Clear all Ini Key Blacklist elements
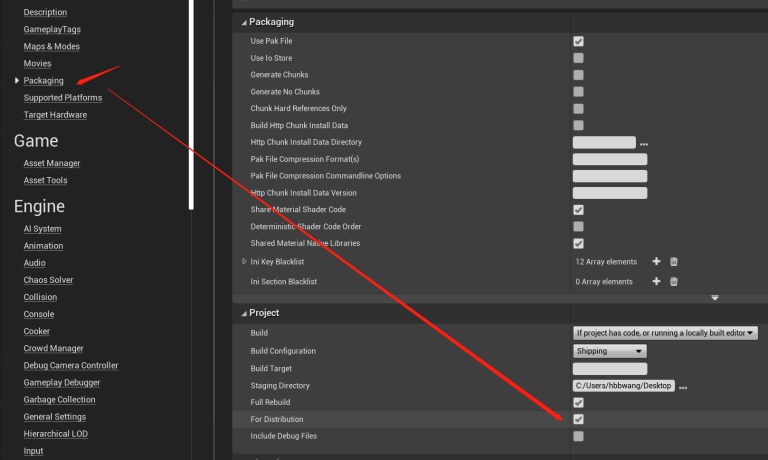Image resolution: width=768 pixels, height=460 pixels. [674, 262]
